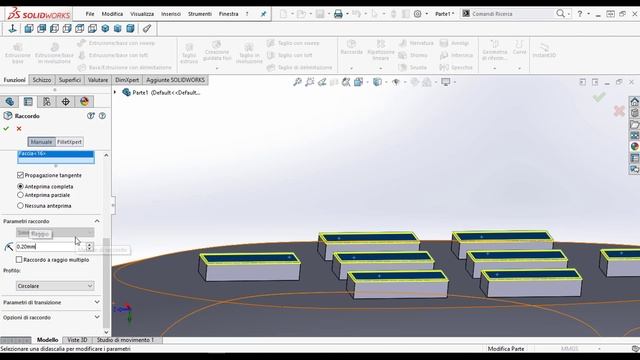Collapse the Parametri raccordo section
The height and width of the screenshot is (360, 640).
click(97, 221)
